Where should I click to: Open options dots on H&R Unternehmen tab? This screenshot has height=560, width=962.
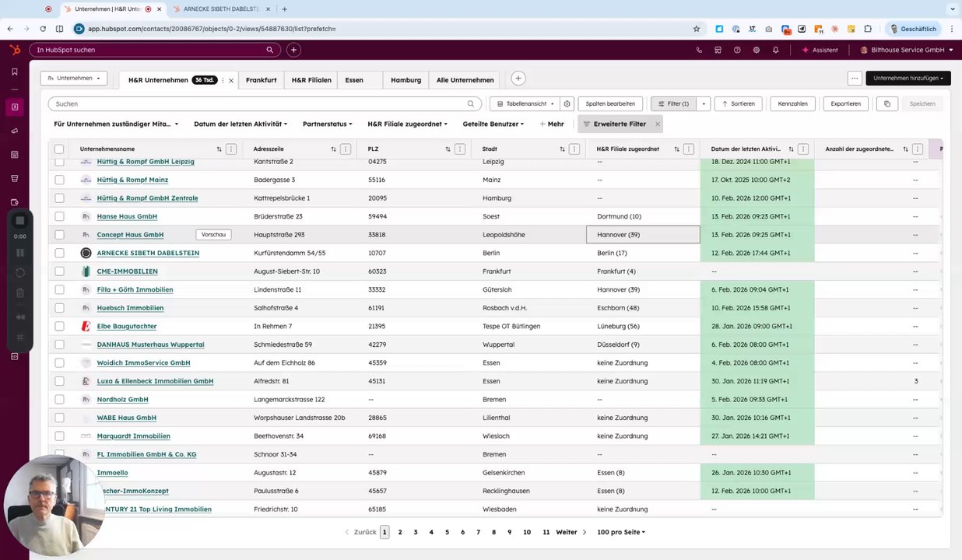(x=223, y=80)
